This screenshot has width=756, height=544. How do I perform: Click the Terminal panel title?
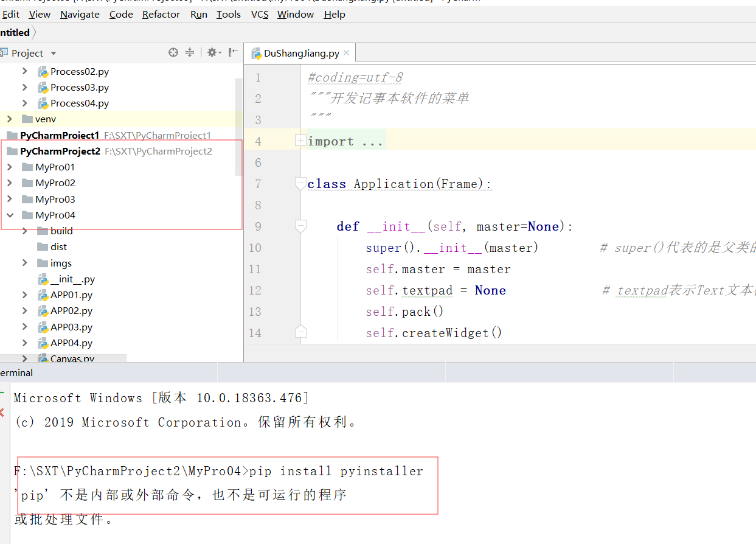tap(16, 372)
